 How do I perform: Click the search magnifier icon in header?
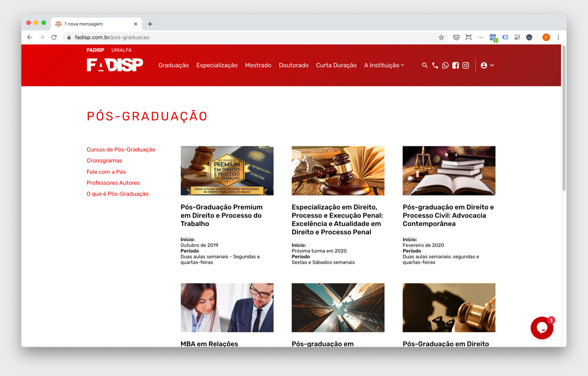point(425,65)
